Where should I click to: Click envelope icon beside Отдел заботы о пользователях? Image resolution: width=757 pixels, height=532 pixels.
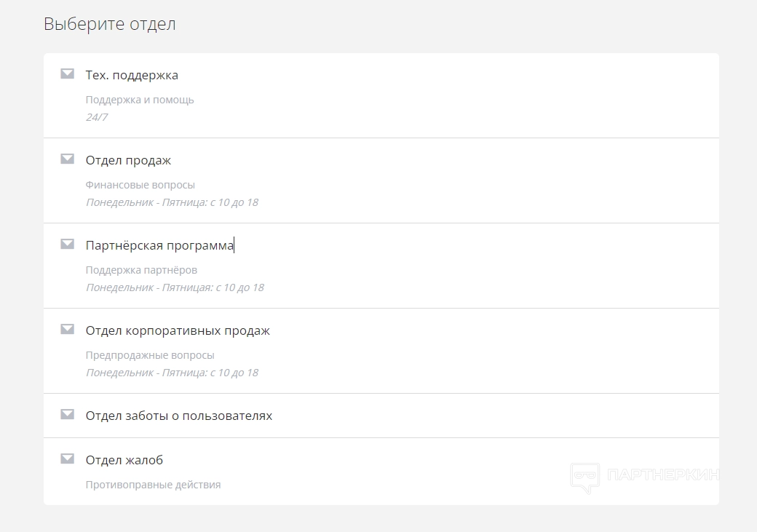tap(67, 414)
